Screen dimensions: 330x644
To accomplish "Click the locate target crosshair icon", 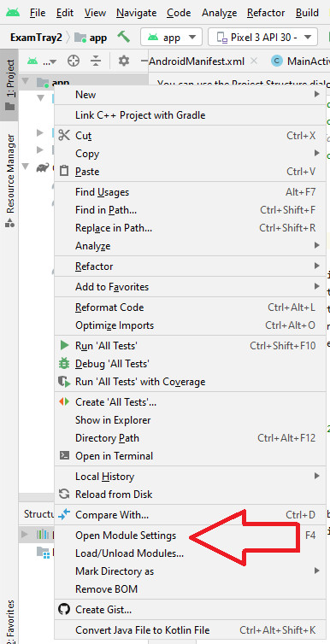I will coord(74,61).
